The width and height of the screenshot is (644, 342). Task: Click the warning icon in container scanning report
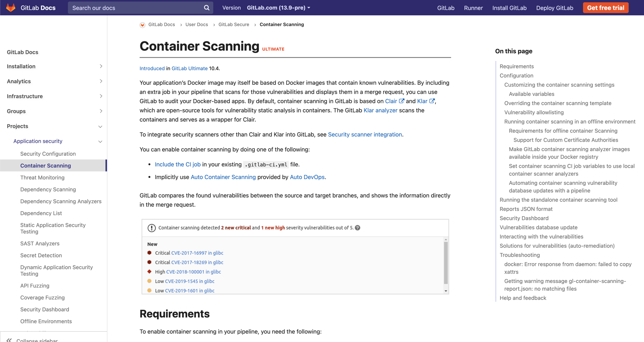coord(152,228)
